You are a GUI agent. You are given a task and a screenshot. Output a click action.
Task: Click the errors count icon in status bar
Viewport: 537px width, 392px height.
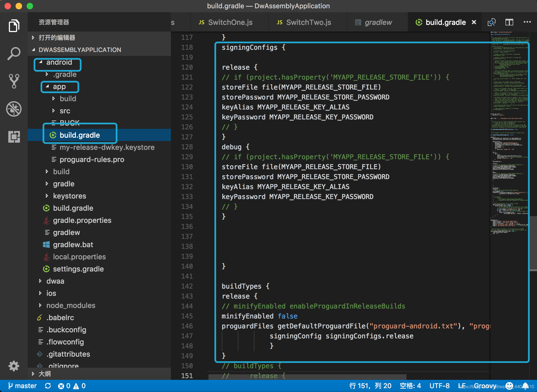61,386
